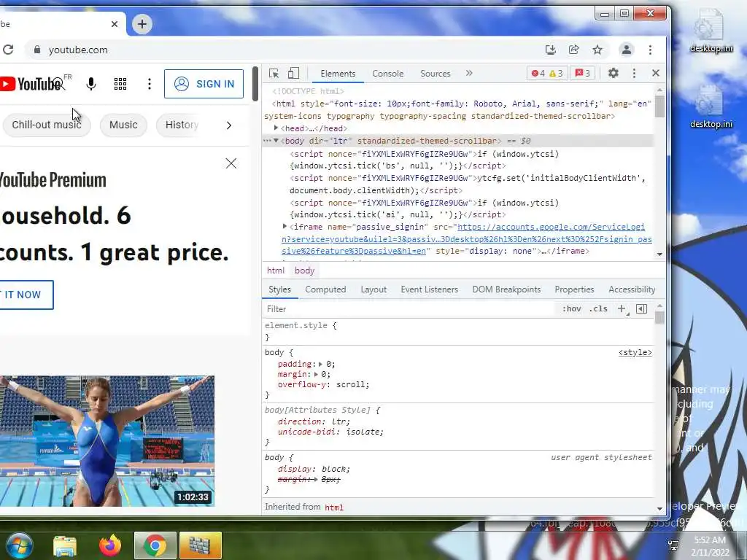Open the DevTools customize three-dot menu
This screenshot has height=560, width=747.
pyautogui.click(x=634, y=73)
